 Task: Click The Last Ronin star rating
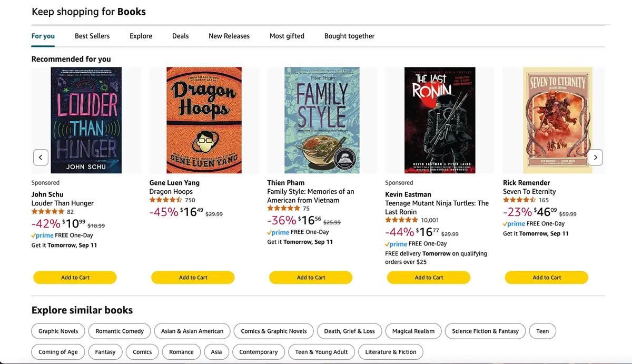402,220
